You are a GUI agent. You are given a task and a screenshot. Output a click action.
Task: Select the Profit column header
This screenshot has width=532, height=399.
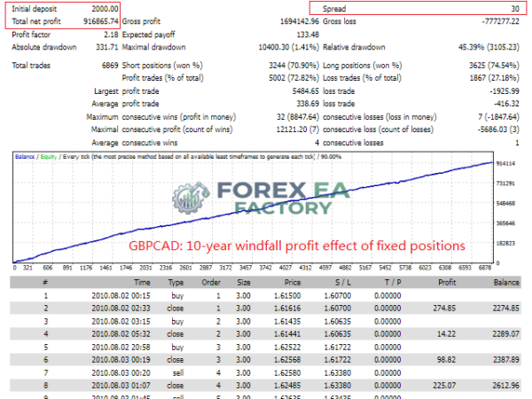(447, 282)
